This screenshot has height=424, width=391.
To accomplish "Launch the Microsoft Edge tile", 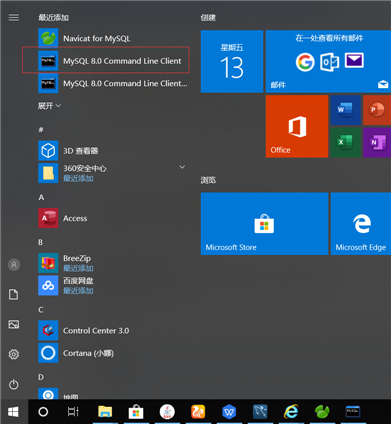I will (361, 224).
